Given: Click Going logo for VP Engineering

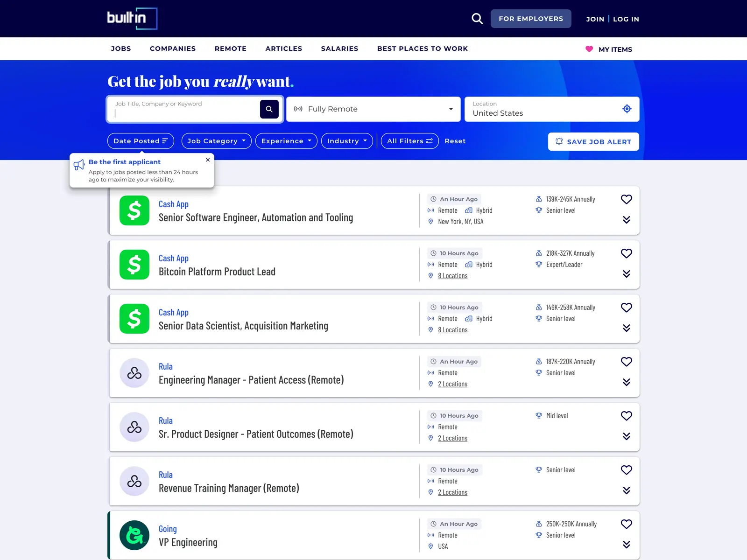Looking at the screenshot, I should (134, 535).
